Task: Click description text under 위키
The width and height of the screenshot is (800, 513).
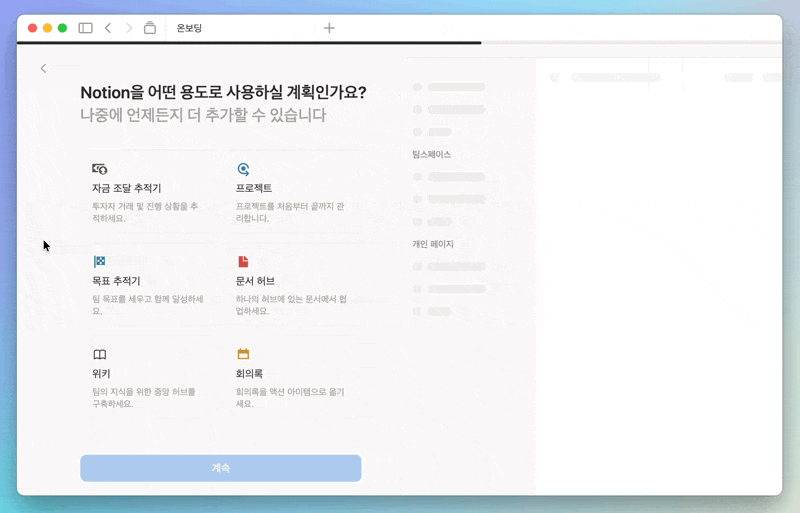Action: click(x=144, y=398)
